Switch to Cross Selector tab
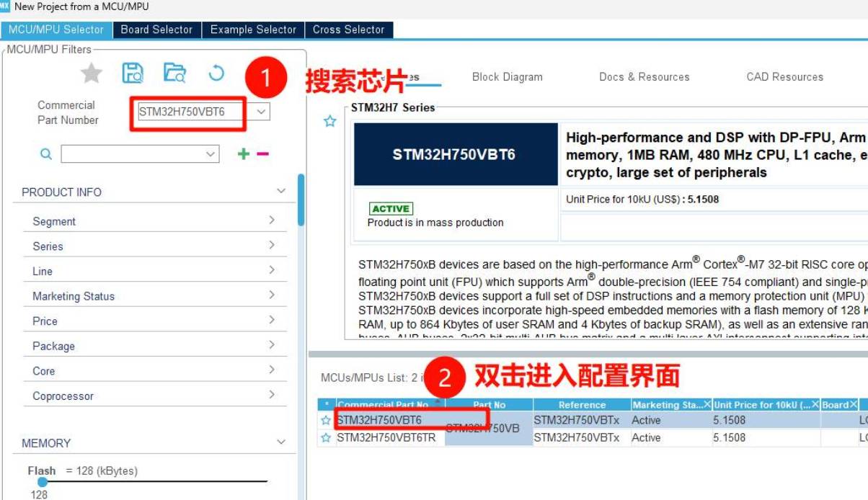The image size is (868, 500). (349, 30)
